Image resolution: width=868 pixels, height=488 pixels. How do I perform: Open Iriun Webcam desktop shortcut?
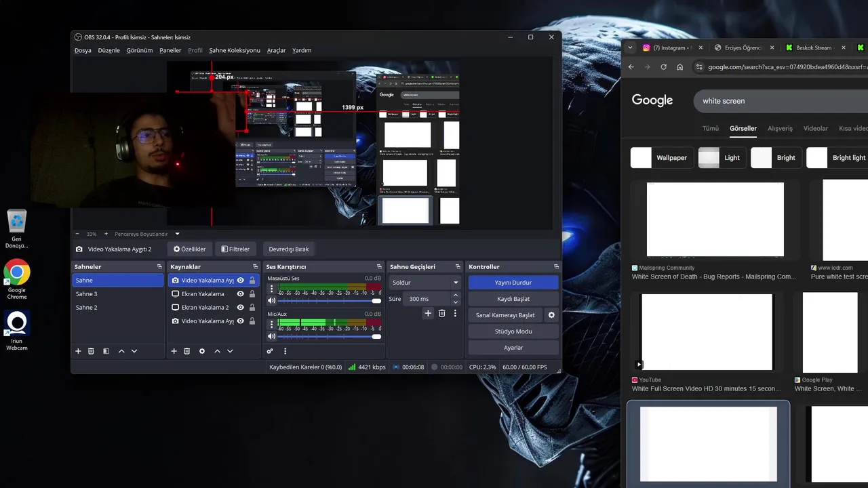click(x=17, y=331)
